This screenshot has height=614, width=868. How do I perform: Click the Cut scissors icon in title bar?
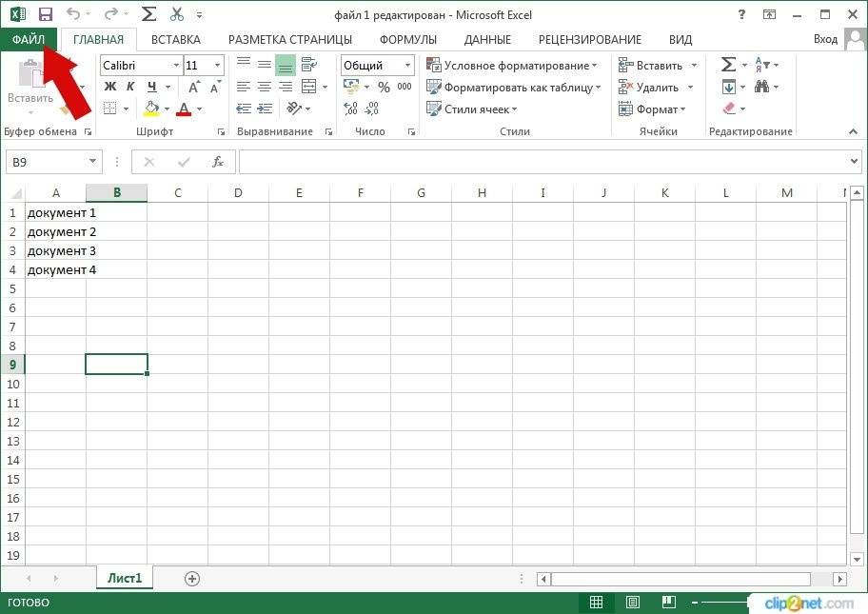(176, 14)
